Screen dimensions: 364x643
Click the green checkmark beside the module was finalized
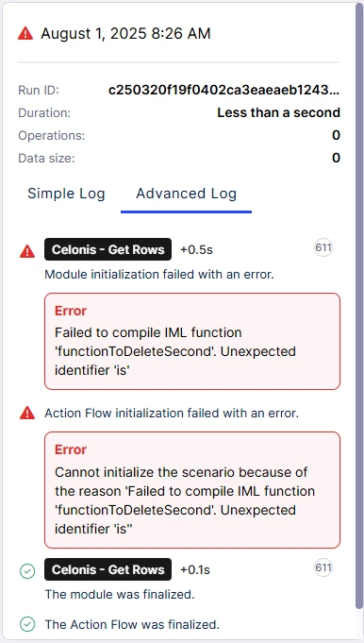[27, 571]
